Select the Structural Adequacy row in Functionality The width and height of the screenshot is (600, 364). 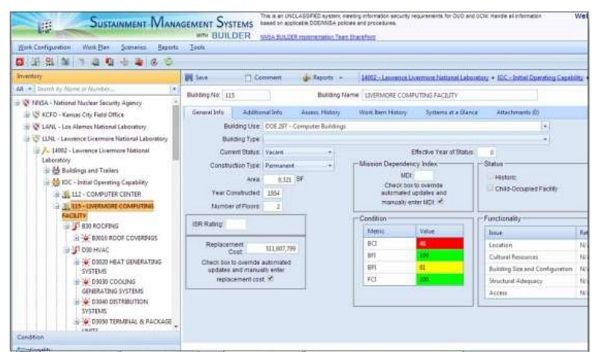[x=535, y=281]
